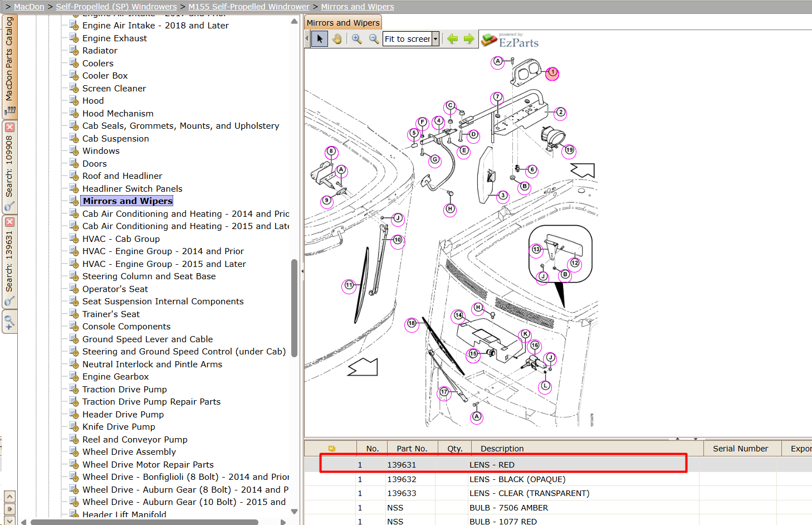Go to previous page with green left arrow
Screen dimensions: 812x525
(x=452, y=39)
